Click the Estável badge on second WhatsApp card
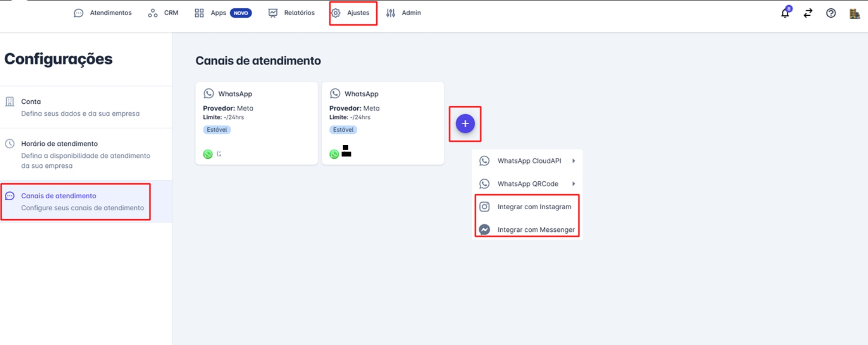 click(343, 129)
